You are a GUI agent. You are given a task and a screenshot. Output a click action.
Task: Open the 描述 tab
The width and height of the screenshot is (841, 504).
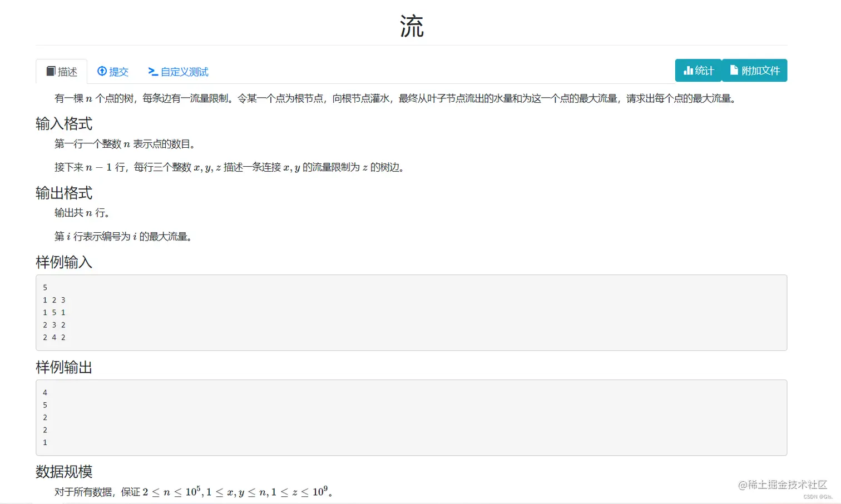(61, 71)
